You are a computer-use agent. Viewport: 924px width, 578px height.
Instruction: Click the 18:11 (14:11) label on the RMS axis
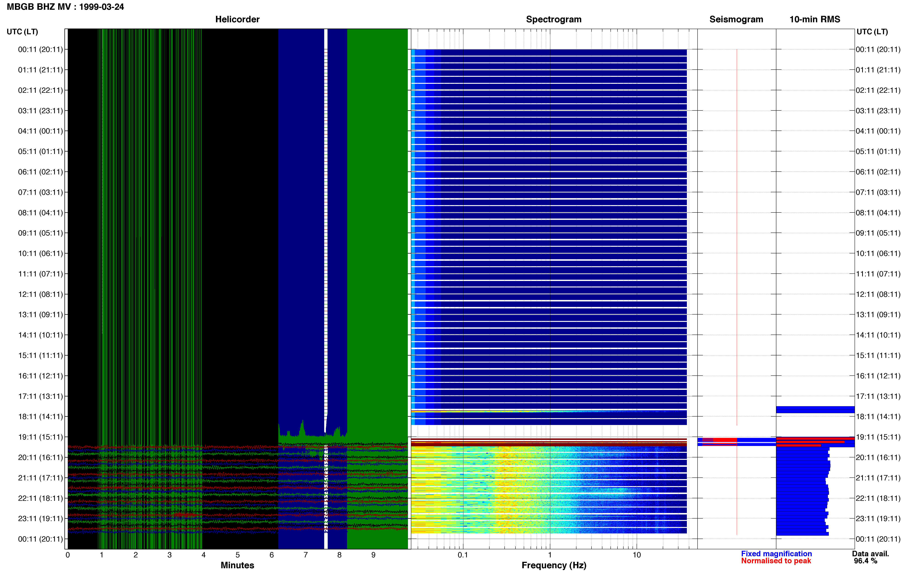tap(878, 417)
